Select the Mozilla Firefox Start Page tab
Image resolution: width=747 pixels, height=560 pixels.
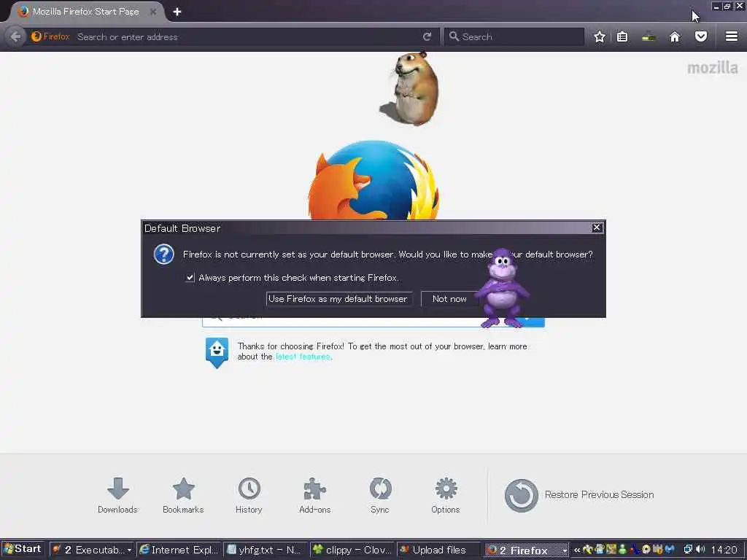[86, 12]
